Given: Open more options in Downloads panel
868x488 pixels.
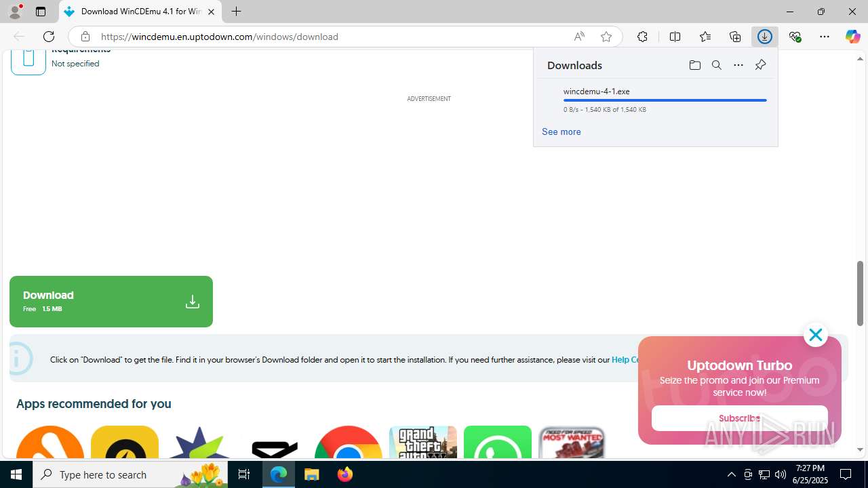Looking at the screenshot, I should point(738,65).
